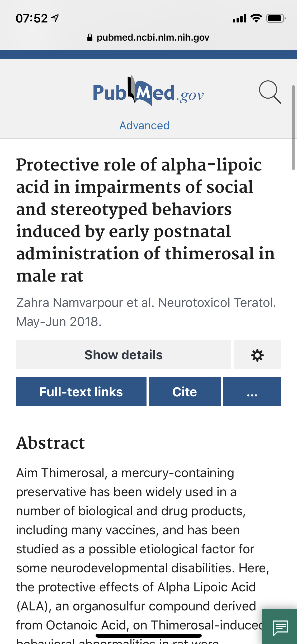Follow the Advanced search link
297x644 pixels.
144,125
